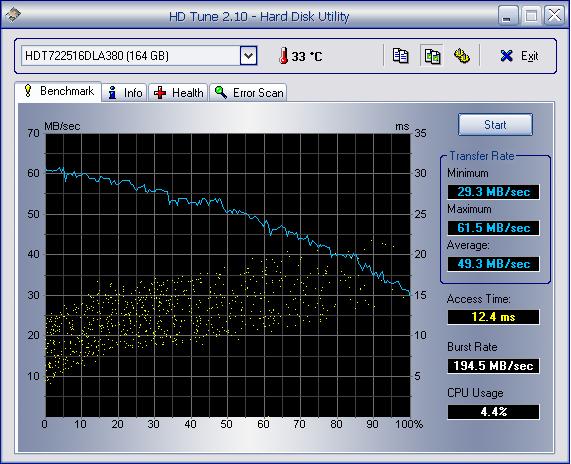Click the Burst Rate value field
This screenshot has width=571, height=464.
(493, 366)
